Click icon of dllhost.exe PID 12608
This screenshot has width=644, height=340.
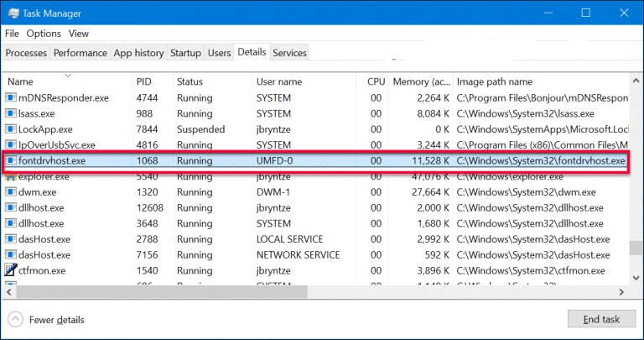tap(10, 207)
